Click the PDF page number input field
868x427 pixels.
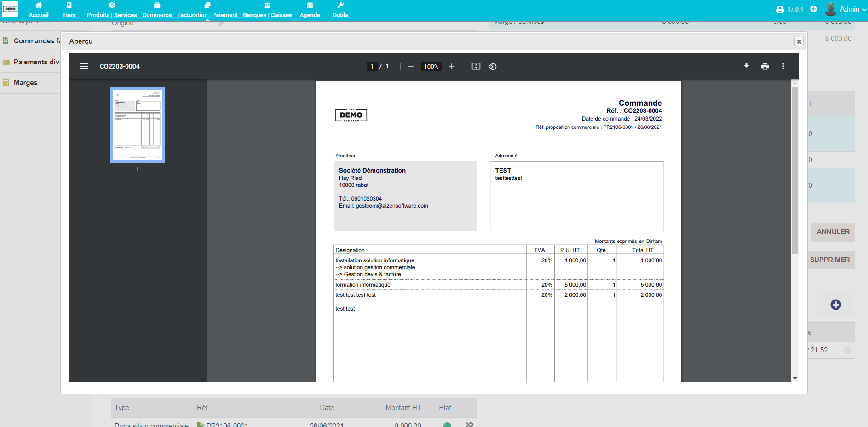click(x=372, y=66)
